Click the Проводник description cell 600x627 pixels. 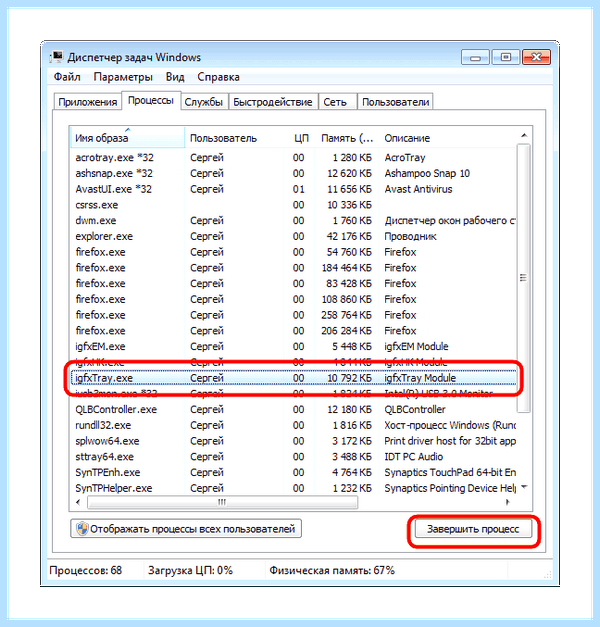tap(410, 236)
